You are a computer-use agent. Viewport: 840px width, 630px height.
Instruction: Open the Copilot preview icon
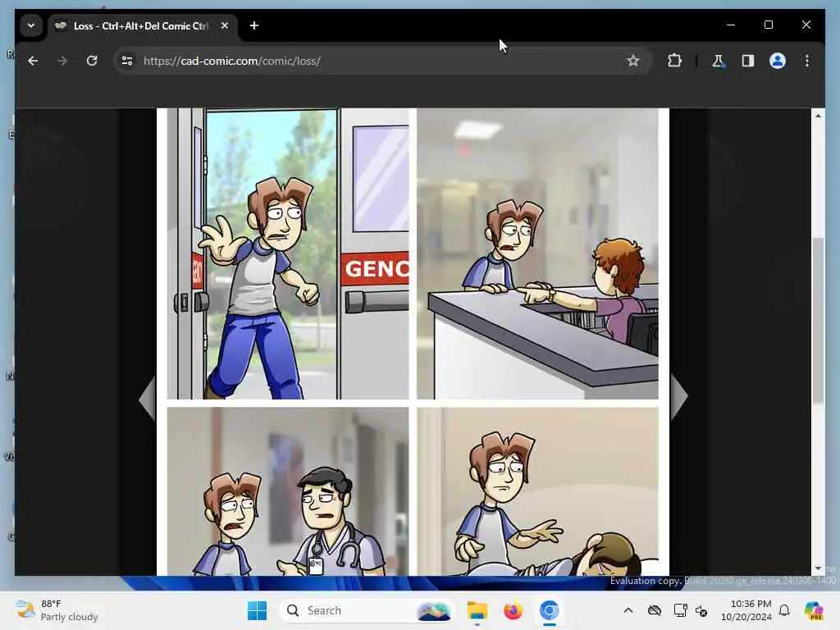point(814,610)
